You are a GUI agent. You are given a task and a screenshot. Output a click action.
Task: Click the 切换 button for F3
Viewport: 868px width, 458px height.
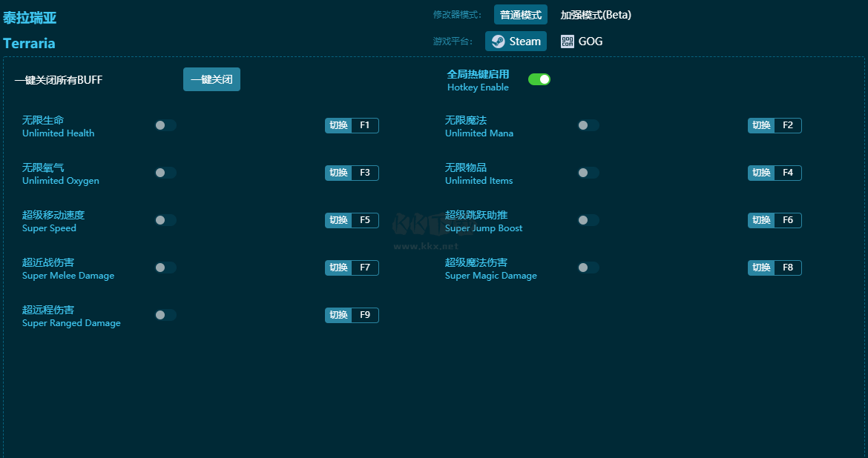[x=338, y=173]
